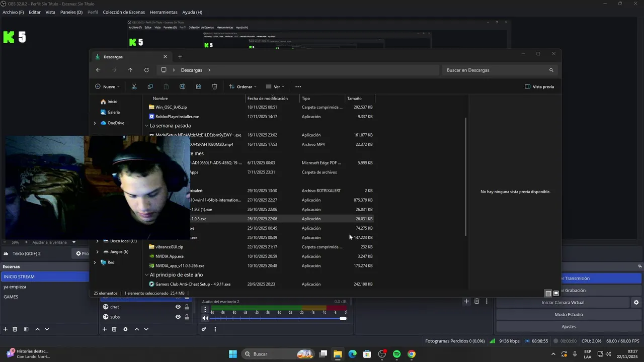Collapse the Al principio de este año group
The width and height of the screenshot is (644, 362).
(146, 275)
